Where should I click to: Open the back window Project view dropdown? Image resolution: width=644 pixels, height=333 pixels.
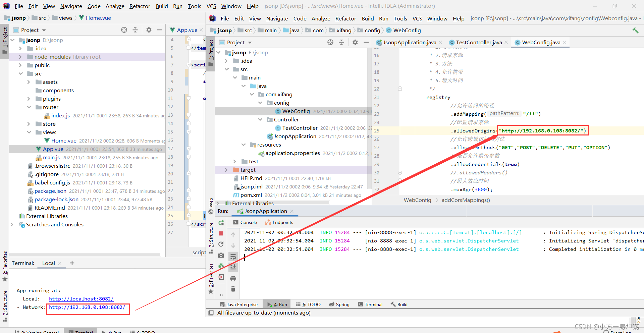tap(44, 30)
